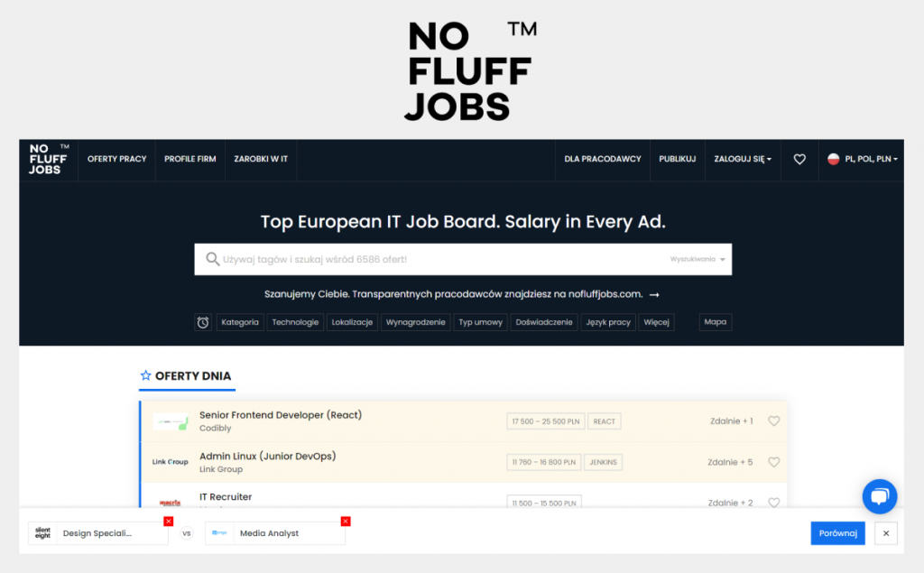Remove Media Analyst from comparison
Screen dimensions: 924x573
(346, 522)
